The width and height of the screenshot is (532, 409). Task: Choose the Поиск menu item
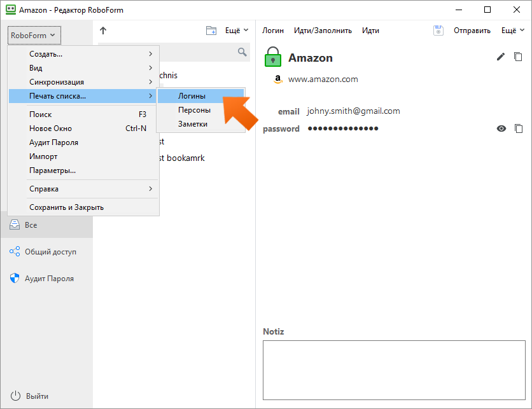pos(83,114)
